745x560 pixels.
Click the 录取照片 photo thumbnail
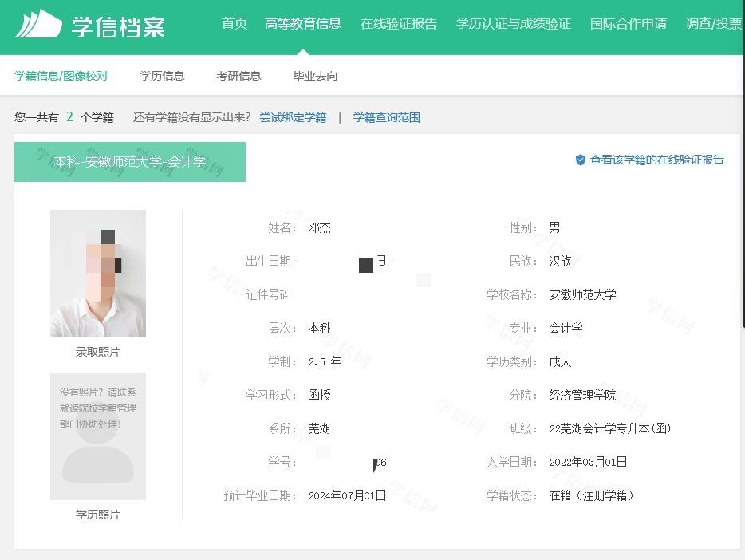pos(98,274)
